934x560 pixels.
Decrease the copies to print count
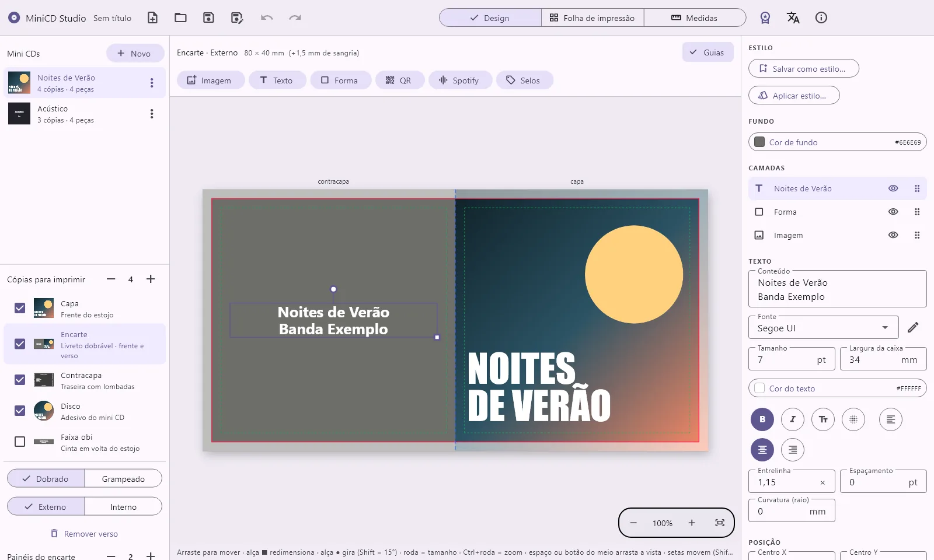111,279
